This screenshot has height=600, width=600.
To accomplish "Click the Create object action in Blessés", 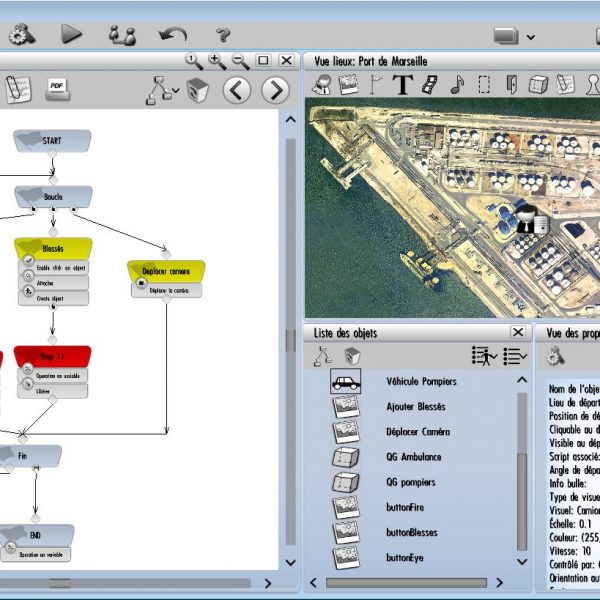I will coord(54,298).
